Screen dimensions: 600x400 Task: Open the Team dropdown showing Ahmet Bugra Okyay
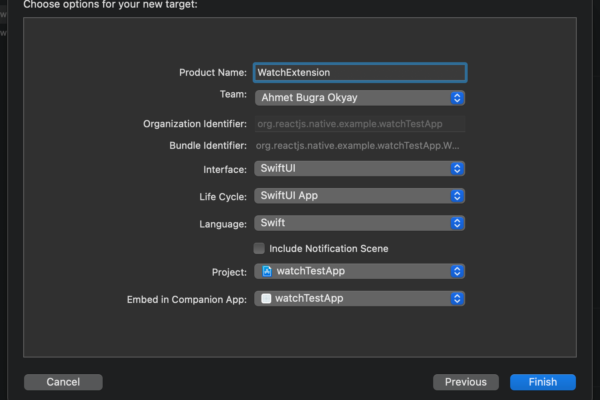click(350, 98)
